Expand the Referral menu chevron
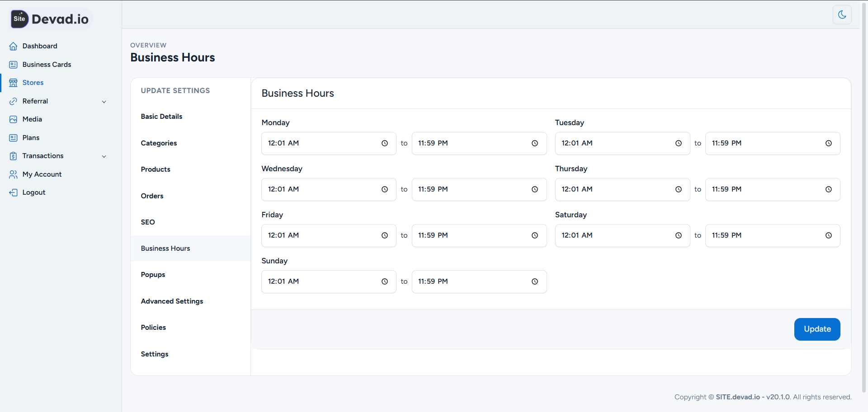Screen dimensions: 868x412 tap(104, 101)
